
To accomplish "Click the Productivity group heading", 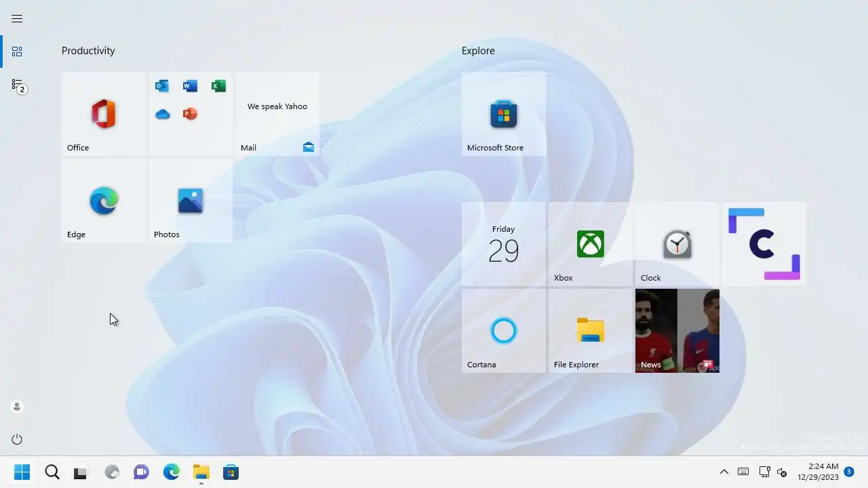I will [88, 51].
